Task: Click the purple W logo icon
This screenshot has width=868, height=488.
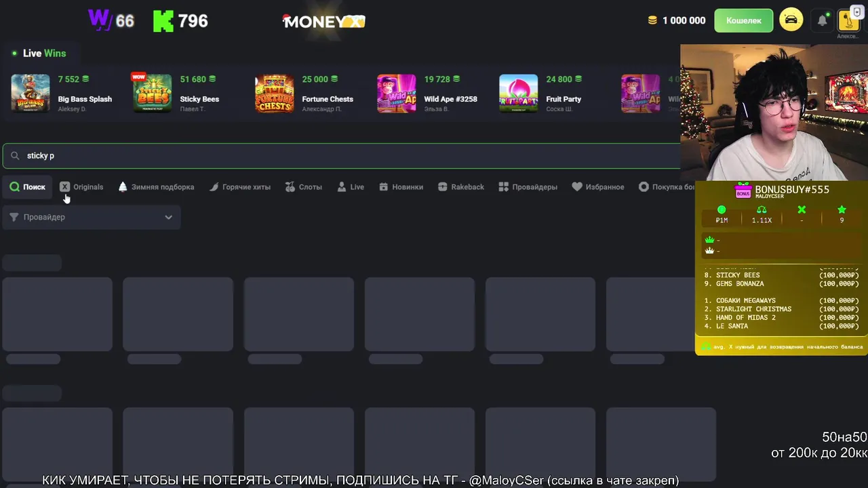Action: [x=100, y=20]
